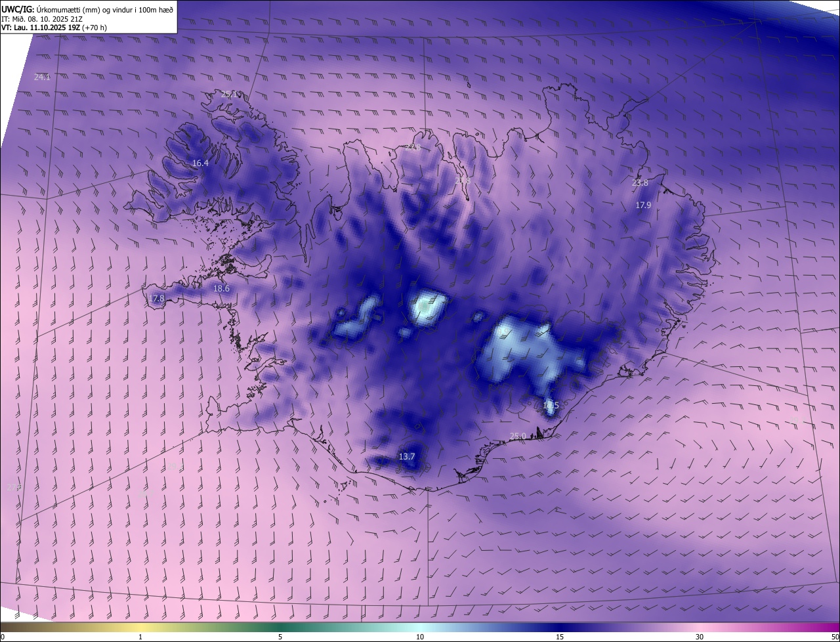Select the 25.1 value label on map
This screenshot has width=840, height=642.
229,94
